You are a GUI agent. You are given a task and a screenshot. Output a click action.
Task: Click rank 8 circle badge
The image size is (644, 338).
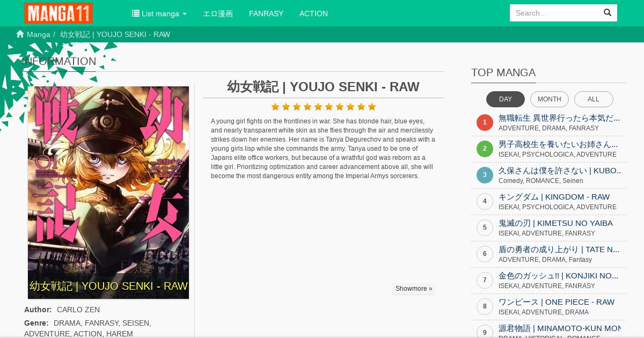click(485, 306)
